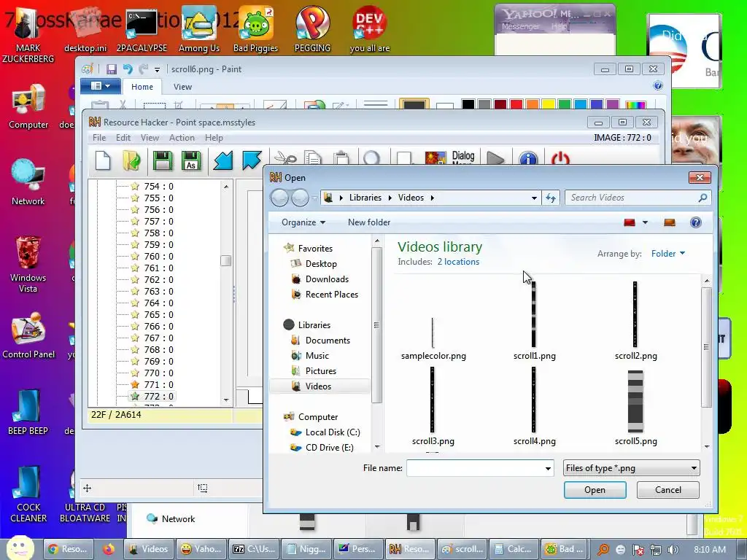This screenshot has width=747, height=560.
Task: Click the volume speaker tray icon
Action: (673, 550)
